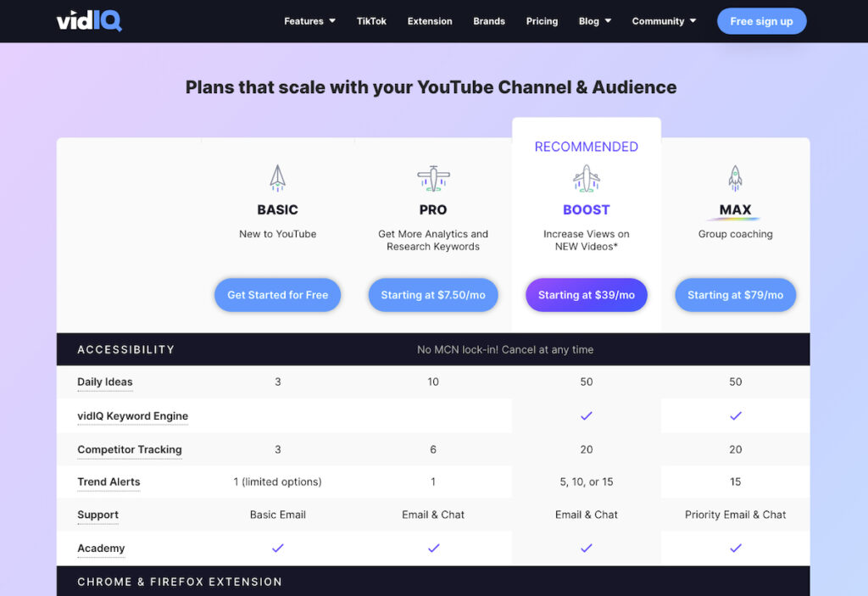Click the vidIQ logo
868x596 pixels.
pos(89,21)
